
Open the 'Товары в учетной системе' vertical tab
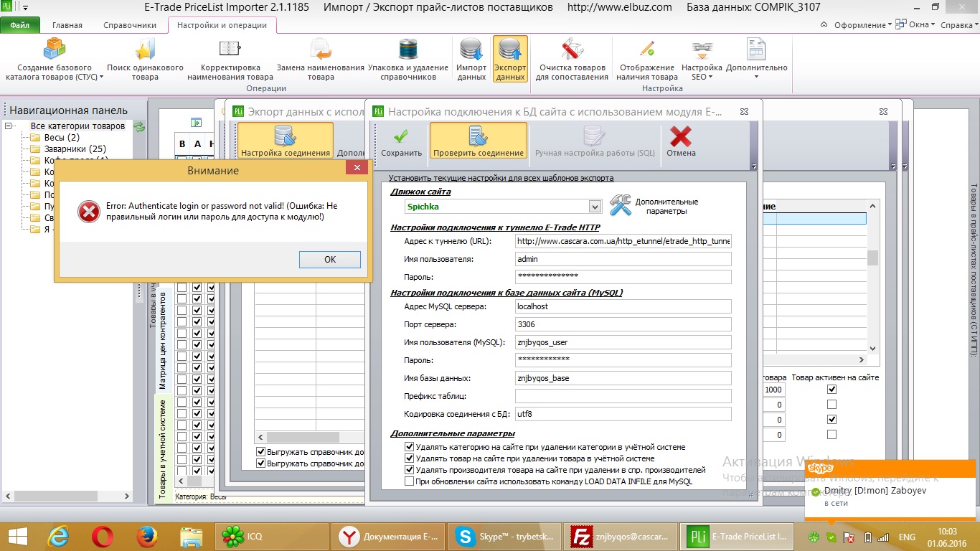coord(162,449)
